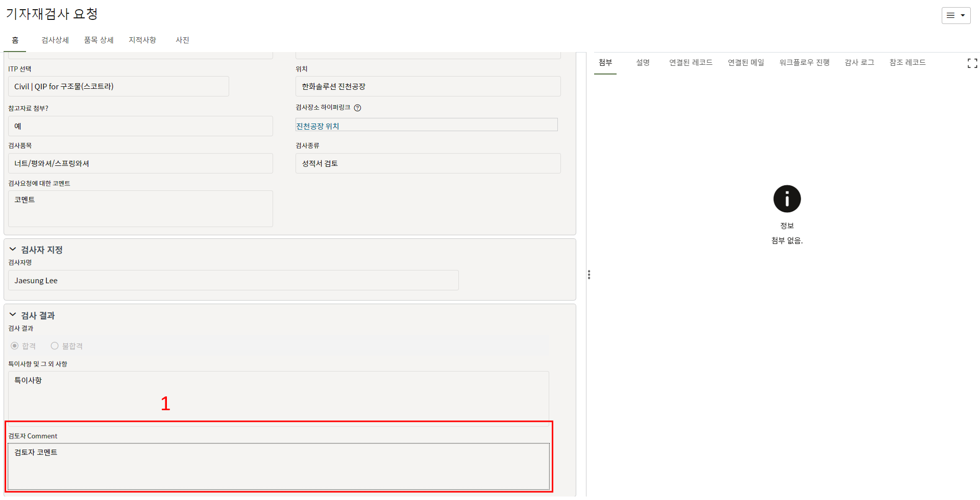
Task: Click the 정보 info icon
Action: click(x=787, y=199)
